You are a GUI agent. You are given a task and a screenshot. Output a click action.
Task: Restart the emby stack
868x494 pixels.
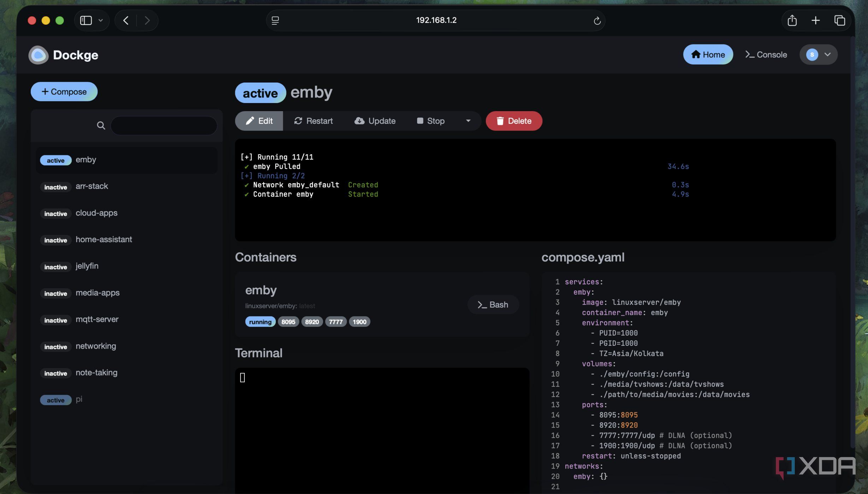[x=313, y=121]
